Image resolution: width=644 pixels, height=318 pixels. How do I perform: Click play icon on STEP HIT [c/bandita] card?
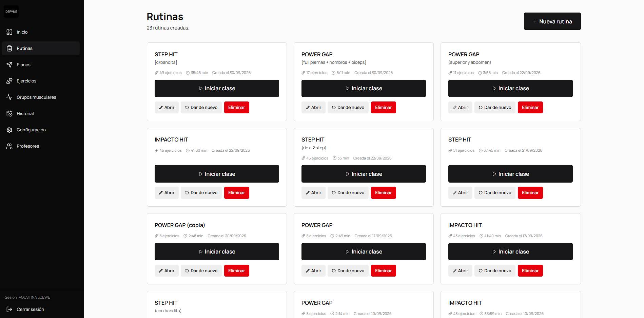pyautogui.click(x=200, y=89)
